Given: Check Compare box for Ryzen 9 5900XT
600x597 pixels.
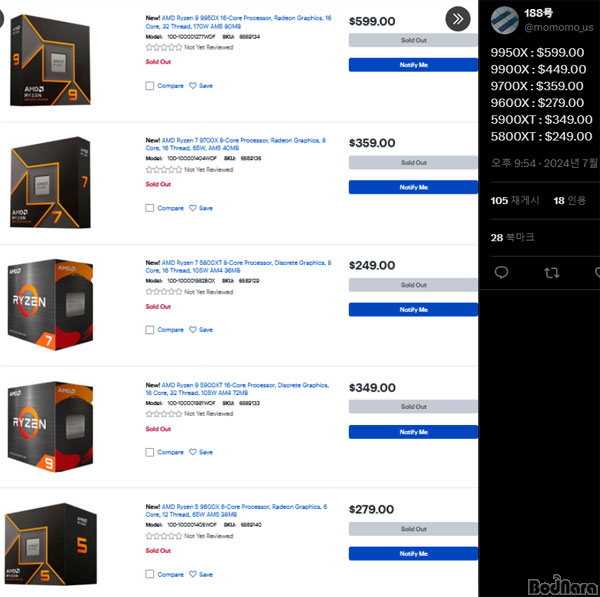Looking at the screenshot, I should [150, 452].
